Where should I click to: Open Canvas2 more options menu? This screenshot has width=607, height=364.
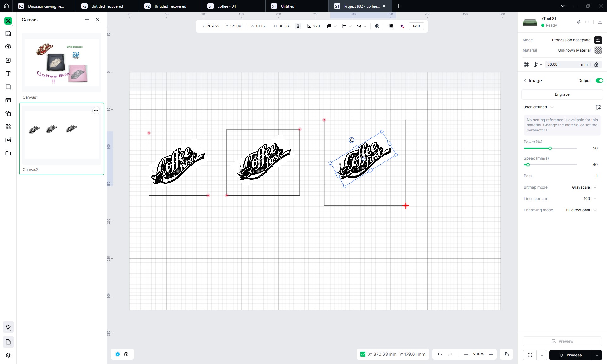click(x=96, y=111)
